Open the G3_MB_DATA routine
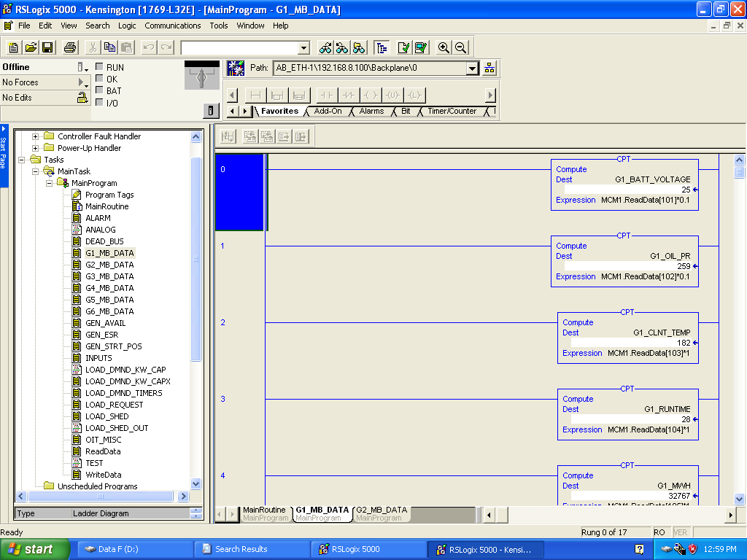The width and height of the screenshot is (747, 560). pos(109,276)
